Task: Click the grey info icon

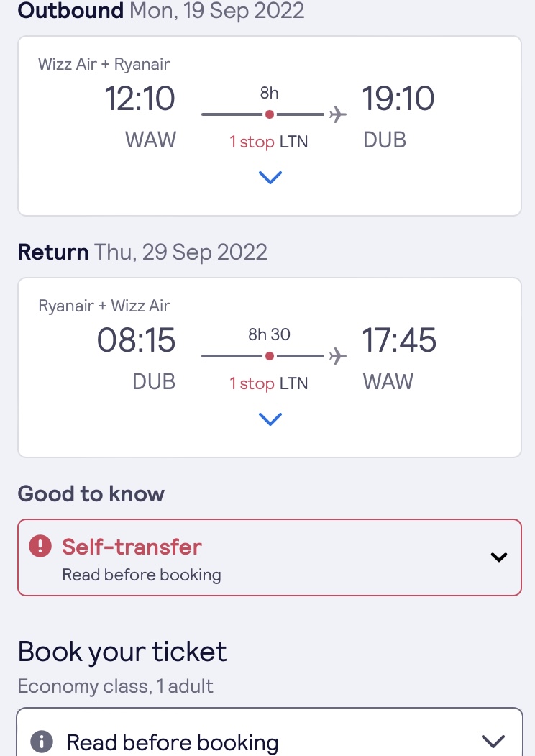Action: (x=42, y=742)
